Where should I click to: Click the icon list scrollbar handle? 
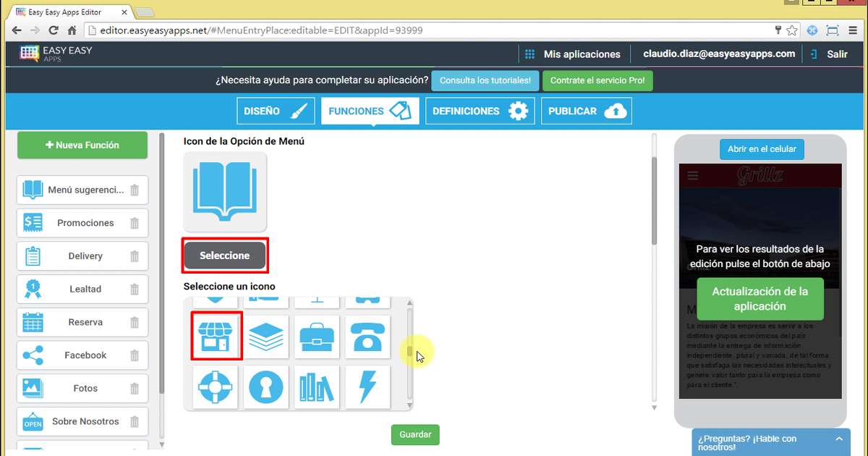pos(409,352)
